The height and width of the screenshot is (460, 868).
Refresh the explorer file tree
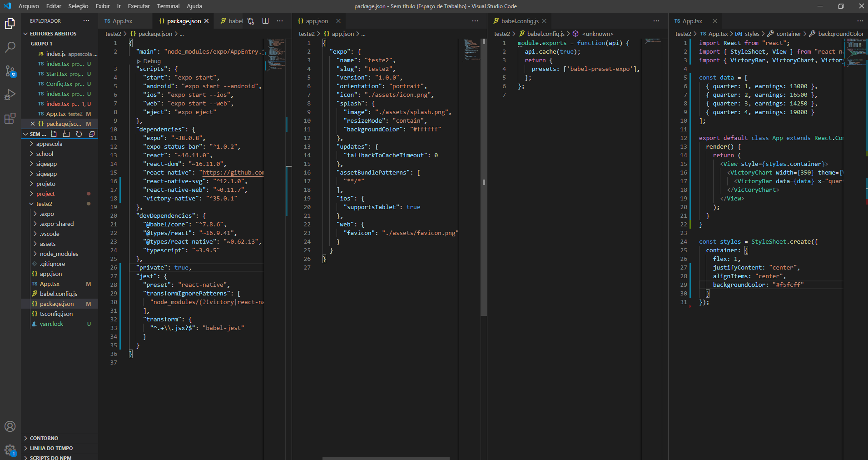click(x=79, y=134)
